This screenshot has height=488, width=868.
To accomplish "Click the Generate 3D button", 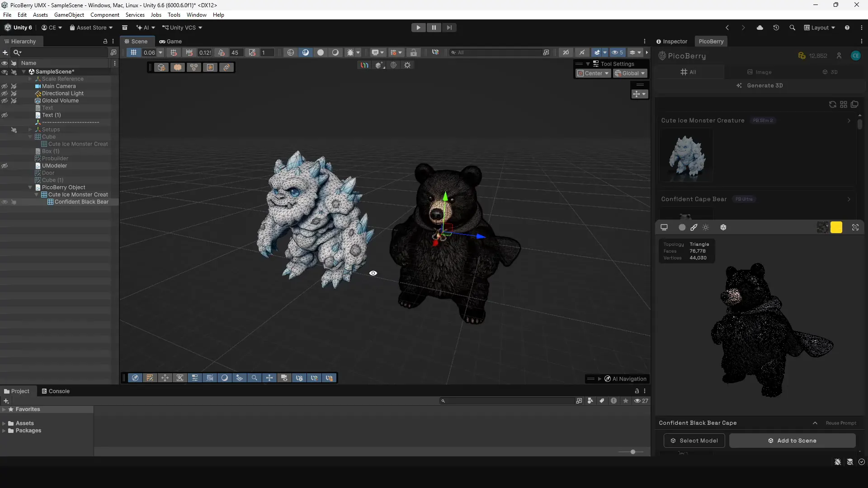I will click(759, 85).
